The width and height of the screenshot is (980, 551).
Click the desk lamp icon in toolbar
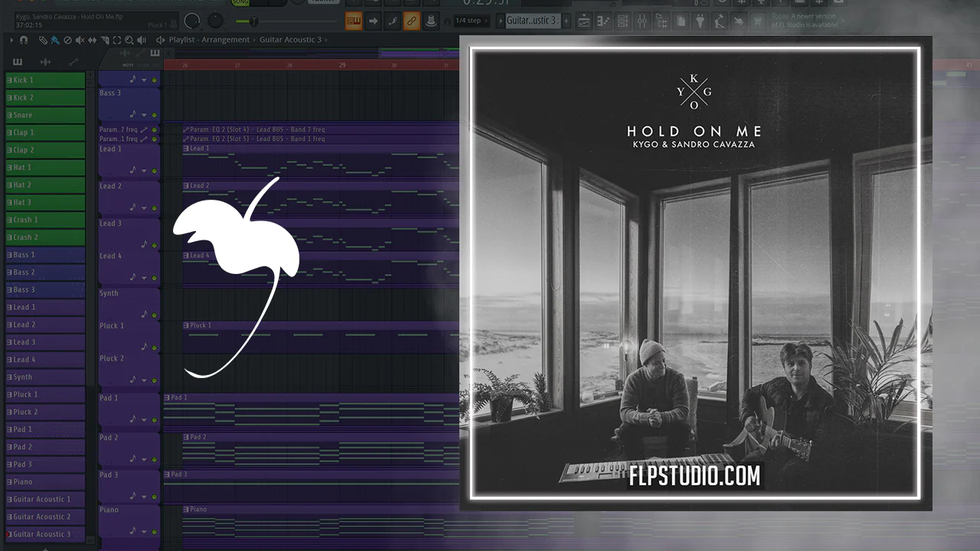point(719,21)
